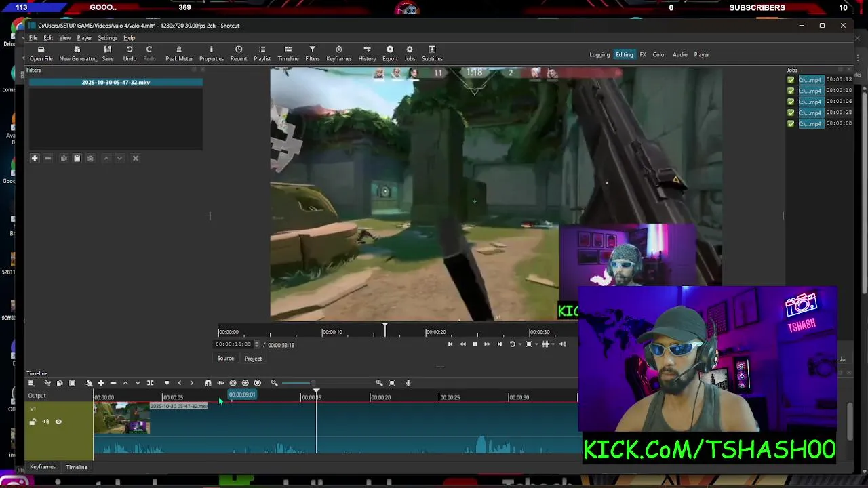Click the Export toolbar icon
868x488 pixels.
click(x=390, y=54)
